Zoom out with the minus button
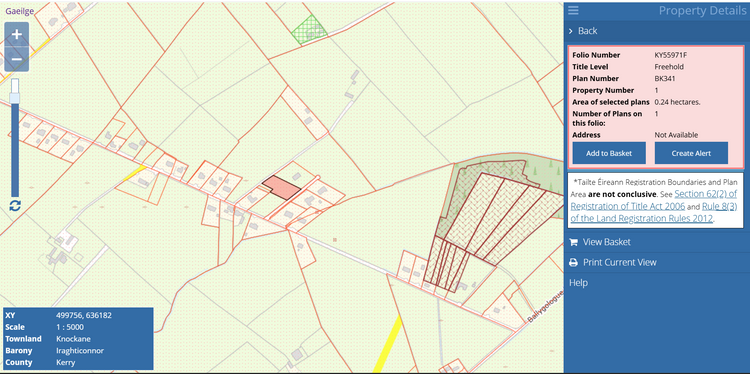This screenshot has height=374, width=750. coord(17,59)
